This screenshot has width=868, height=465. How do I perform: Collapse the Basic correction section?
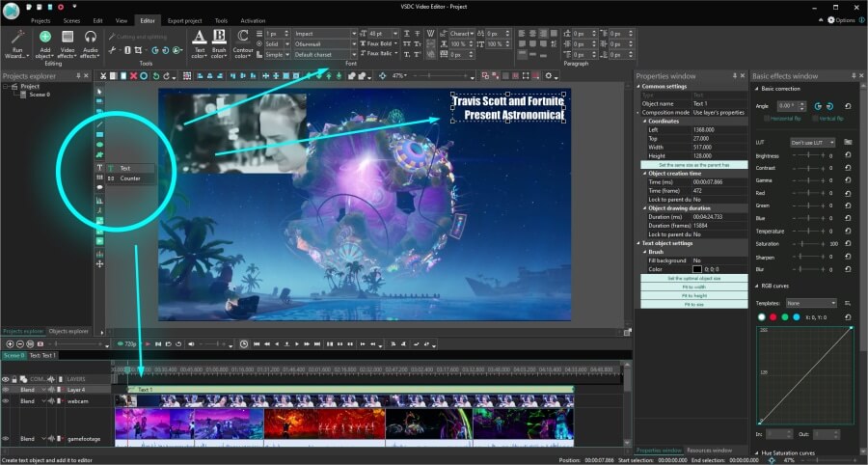pyautogui.click(x=757, y=89)
